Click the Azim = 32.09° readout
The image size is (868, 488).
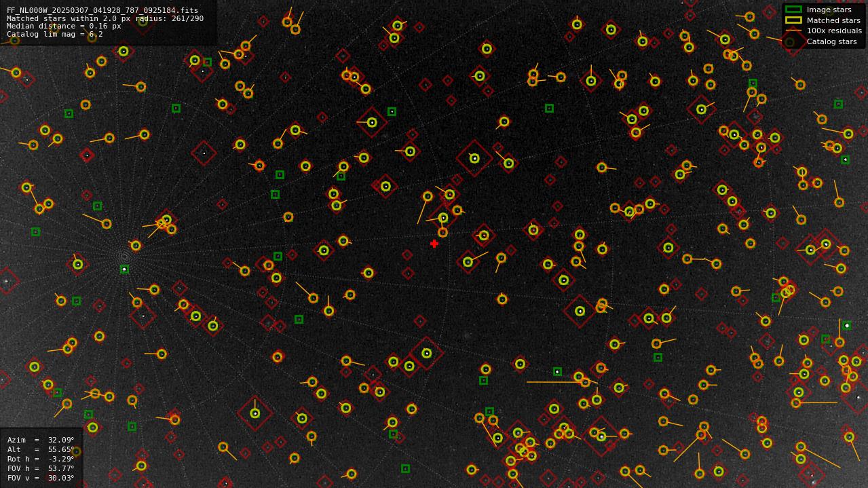tap(41, 440)
